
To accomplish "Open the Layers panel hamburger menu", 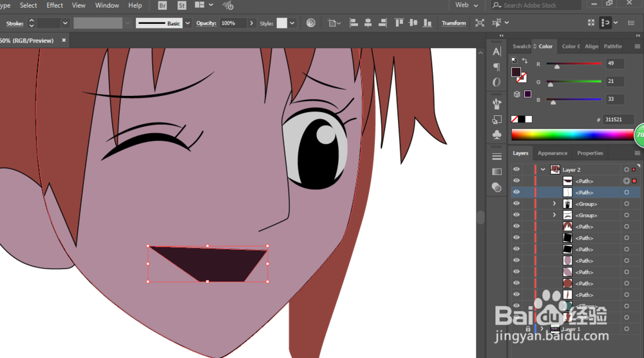I will [638, 153].
